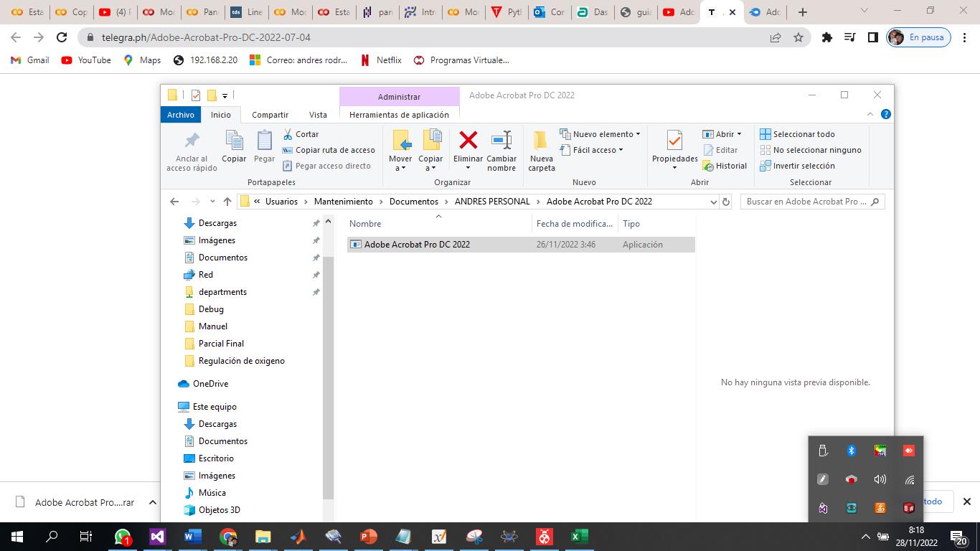Image resolution: width=980 pixels, height=551 pixels.
Task: Switch to the Vista ribbon tab
Action: (x=318, y=115)
